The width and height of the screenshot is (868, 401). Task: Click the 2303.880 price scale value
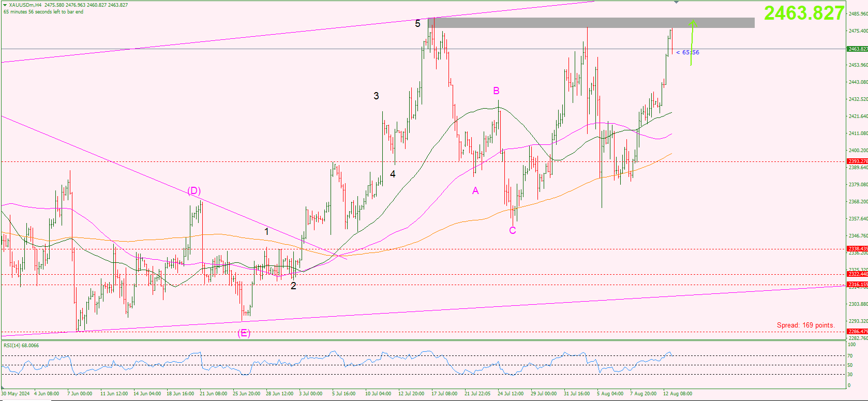click(858, 304)
